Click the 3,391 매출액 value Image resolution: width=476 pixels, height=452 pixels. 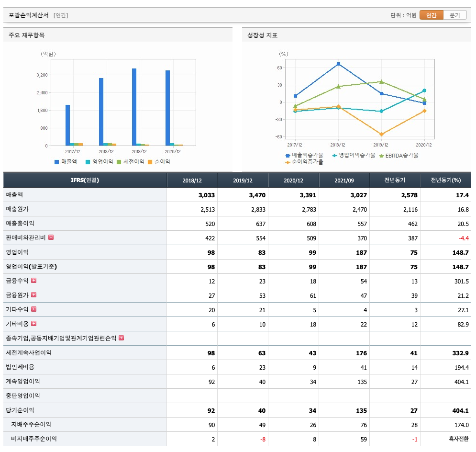[308, 195]
